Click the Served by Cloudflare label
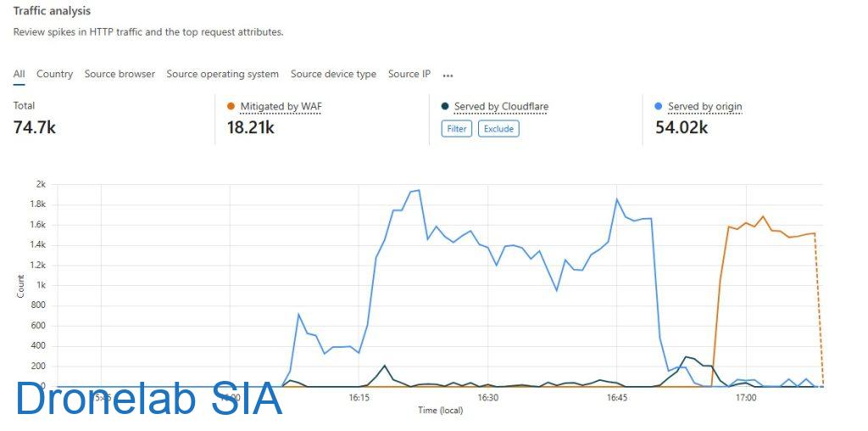This screenshot has width=868, height=431. coord(501,107)
